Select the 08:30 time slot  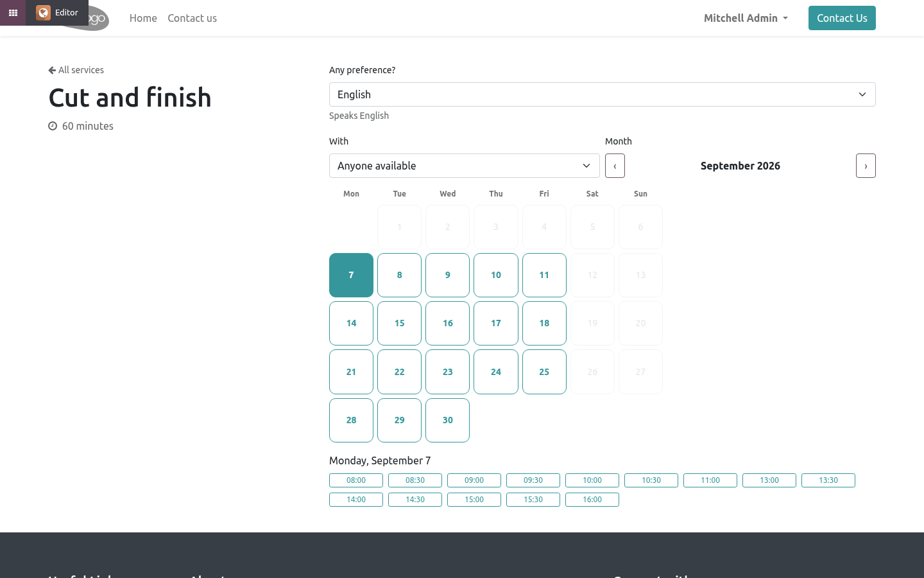(x=415, y=480)
